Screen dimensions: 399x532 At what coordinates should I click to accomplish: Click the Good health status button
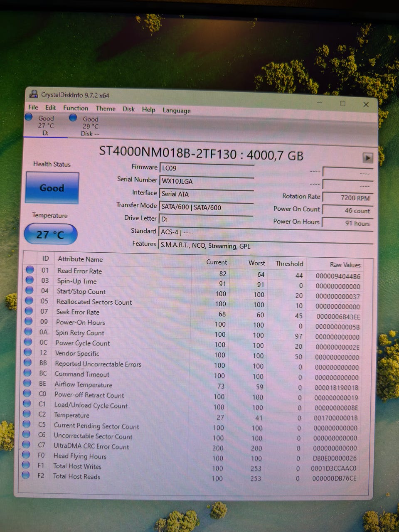click(x=52, y=188)
